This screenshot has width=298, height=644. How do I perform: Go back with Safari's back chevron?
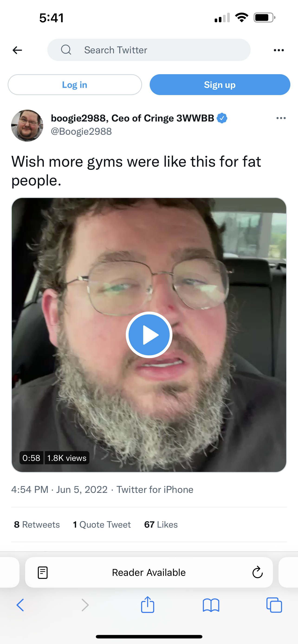[x=20, y=605]
